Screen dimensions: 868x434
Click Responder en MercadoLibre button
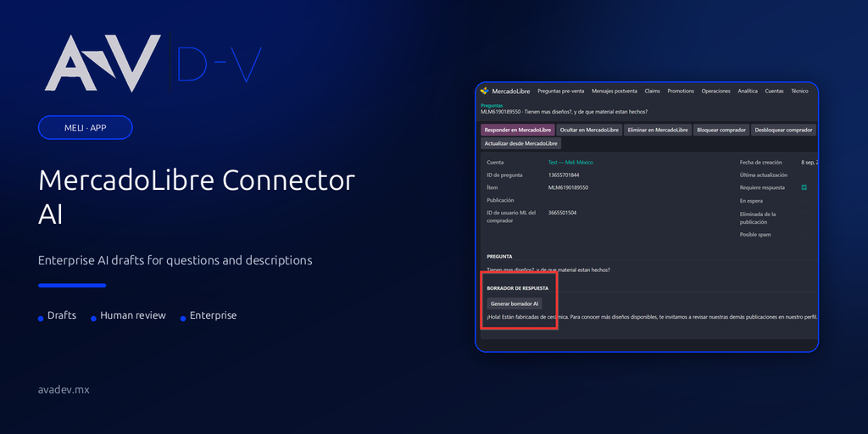[x=518, y=130]
